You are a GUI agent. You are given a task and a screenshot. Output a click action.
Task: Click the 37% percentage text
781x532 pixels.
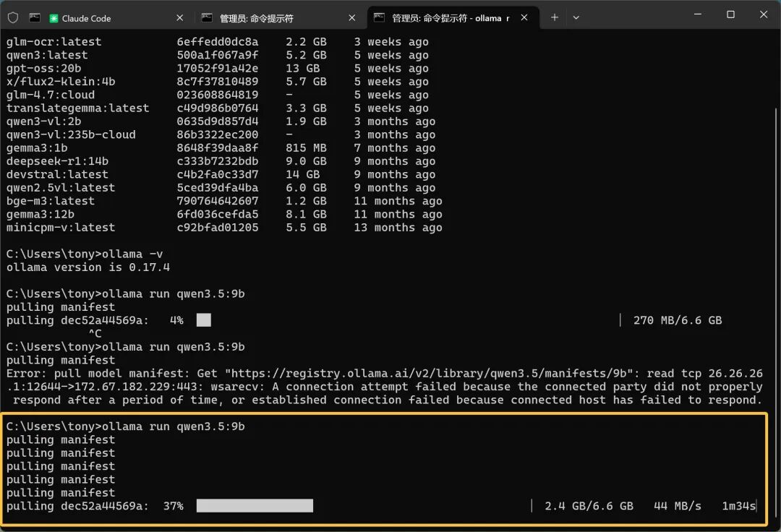point(174,506)
